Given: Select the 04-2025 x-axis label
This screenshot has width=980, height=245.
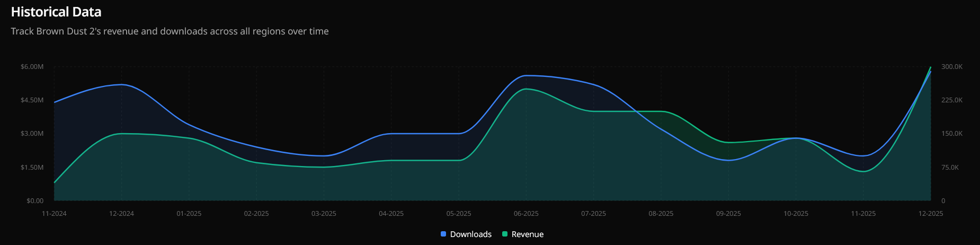Looking at the screenshot, I should point(391,214).
